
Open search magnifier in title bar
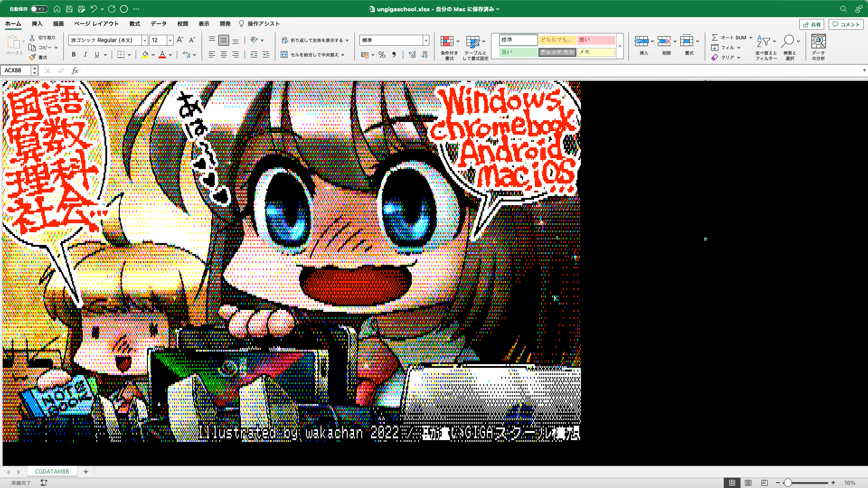[x=844, y=9]
